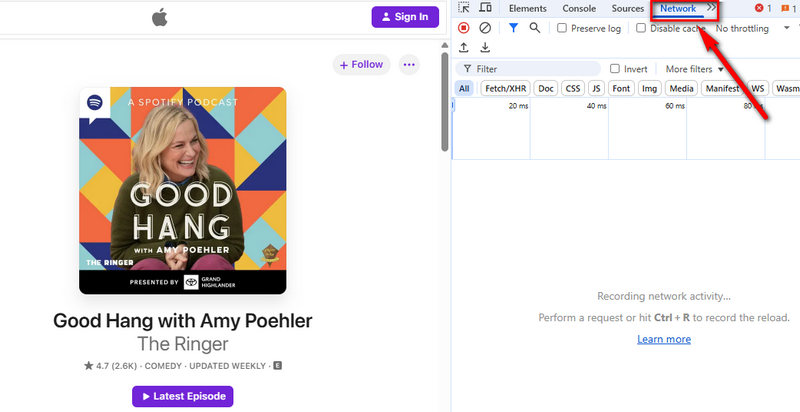Open the Learn more link
The image size is (800, 412).
point(664,339)
